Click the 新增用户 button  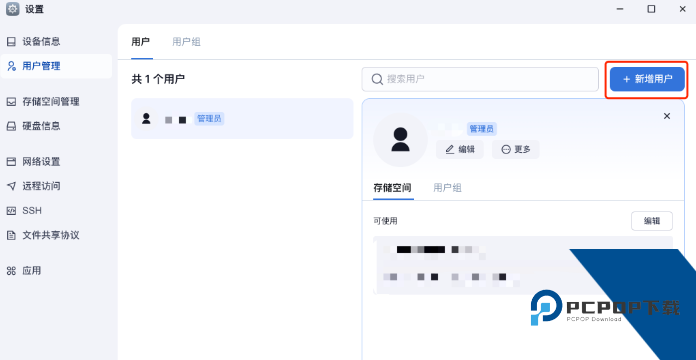(647, 79)
